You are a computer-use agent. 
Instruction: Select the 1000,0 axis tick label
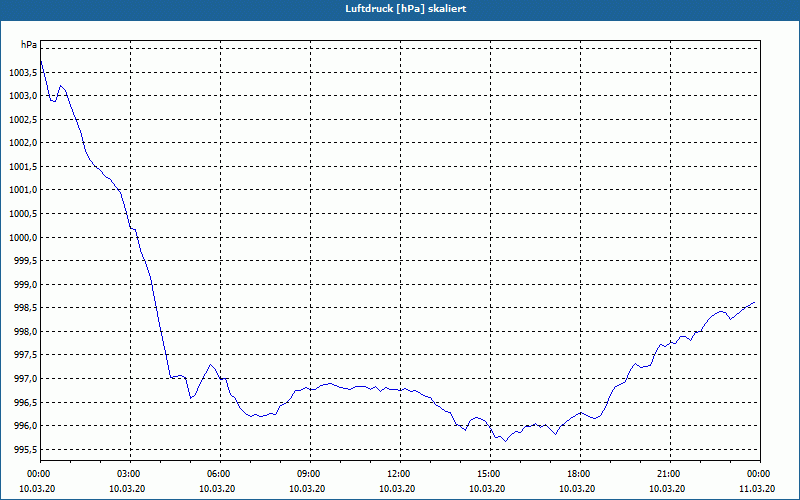click(23, 237)
